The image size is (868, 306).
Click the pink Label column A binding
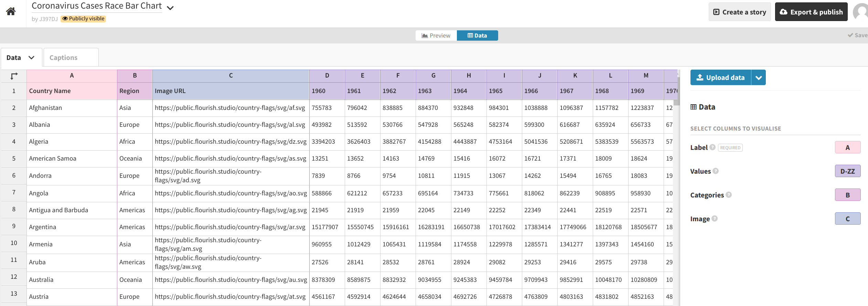point(847,147)
